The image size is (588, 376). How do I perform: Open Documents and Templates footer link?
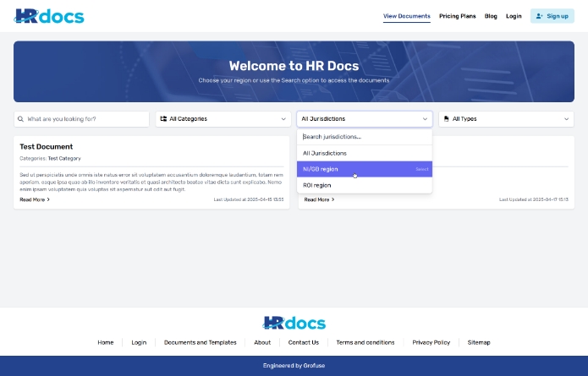(200, 342)
